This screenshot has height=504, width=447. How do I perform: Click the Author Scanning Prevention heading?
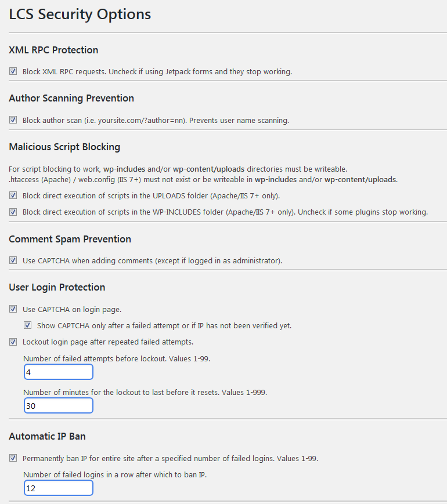[71, 98]
